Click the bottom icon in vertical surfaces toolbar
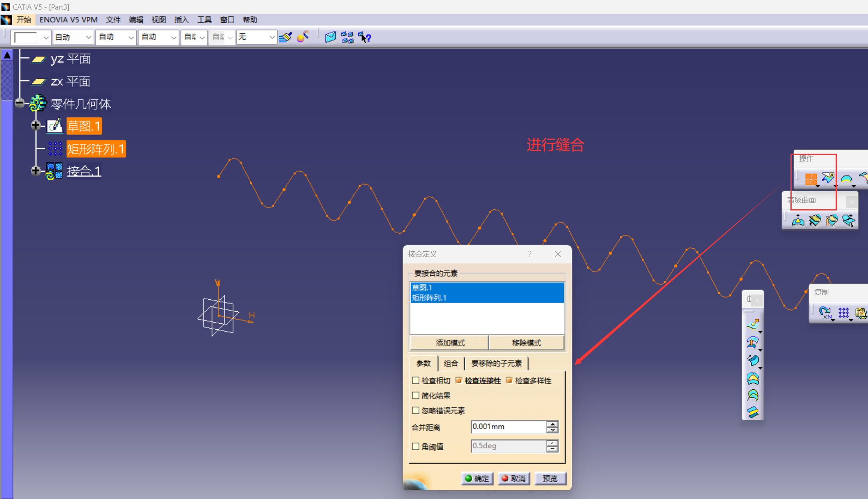Viewport: 868px width, 499px height. click(752, 412)
